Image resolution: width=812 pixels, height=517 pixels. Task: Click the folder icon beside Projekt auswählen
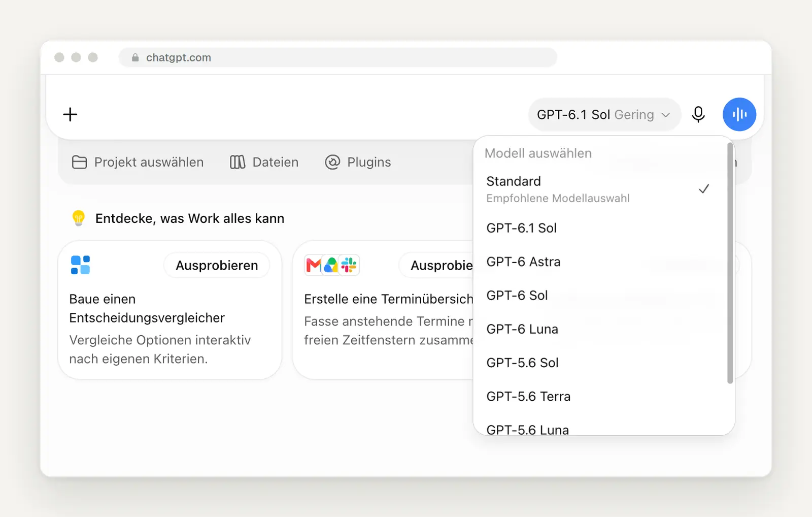point(79,162)
